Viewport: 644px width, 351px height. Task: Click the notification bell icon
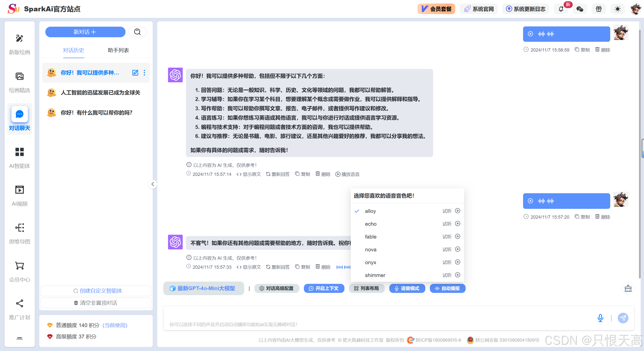(561, 9)
